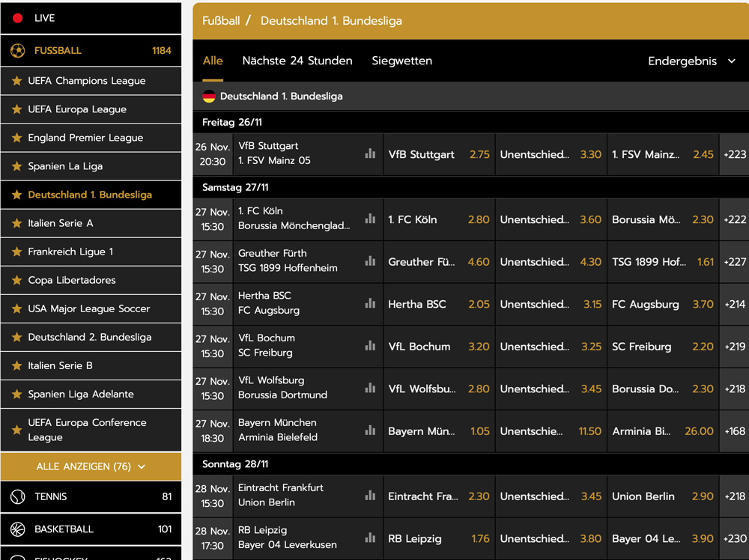
Task: Click Deutschland 1. Bundesliga league header
Action: coord(470,97)
